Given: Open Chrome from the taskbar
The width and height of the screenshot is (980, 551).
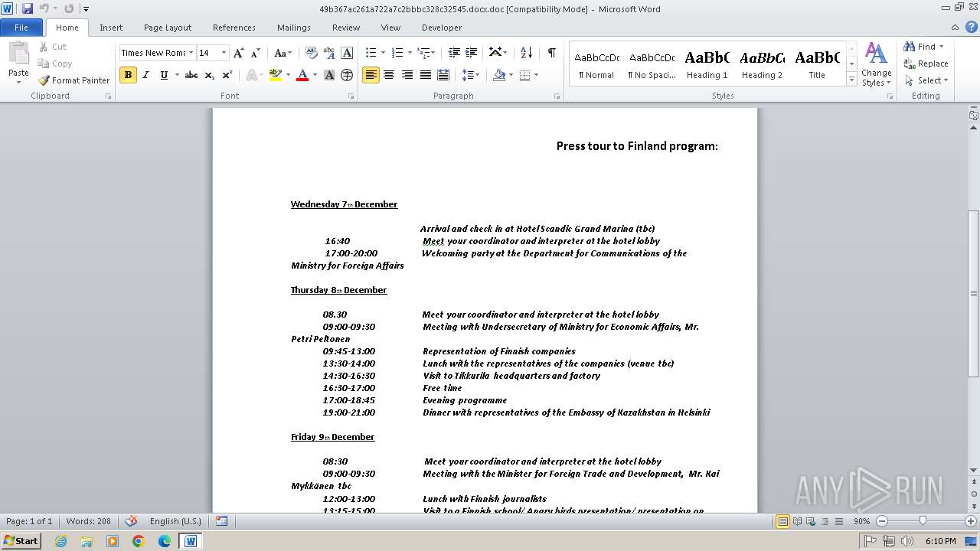Looking at the screenshot, I should (x=139, y=540).
